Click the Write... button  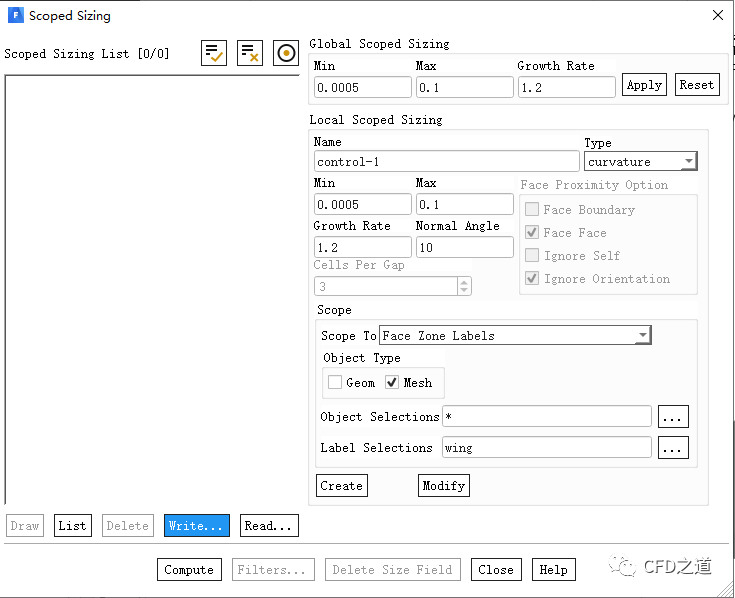(197, 525)
